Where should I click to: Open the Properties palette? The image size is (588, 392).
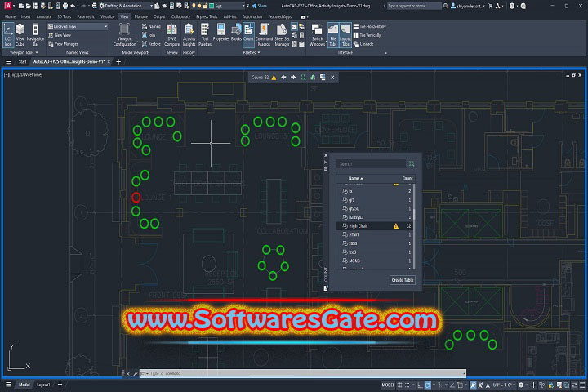click(220, 33)
